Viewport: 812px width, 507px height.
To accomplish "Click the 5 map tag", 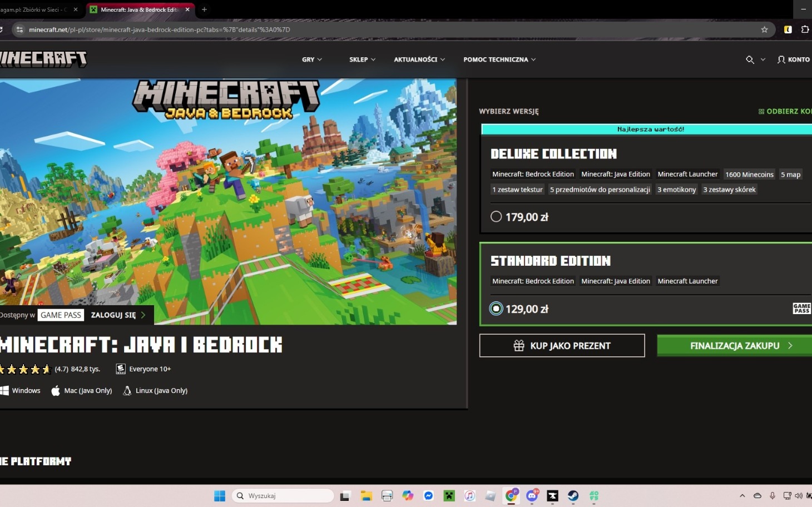I will click(790, 175).
